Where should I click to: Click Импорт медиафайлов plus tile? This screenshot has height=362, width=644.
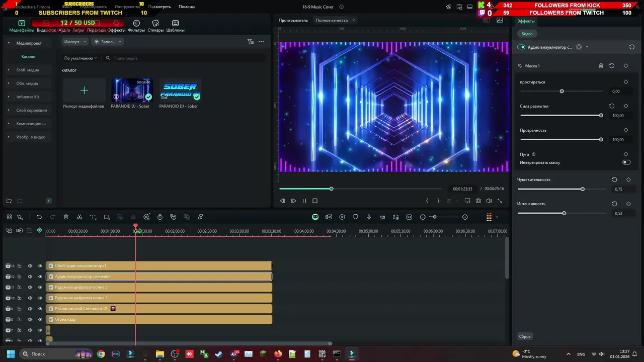(84, 90)
